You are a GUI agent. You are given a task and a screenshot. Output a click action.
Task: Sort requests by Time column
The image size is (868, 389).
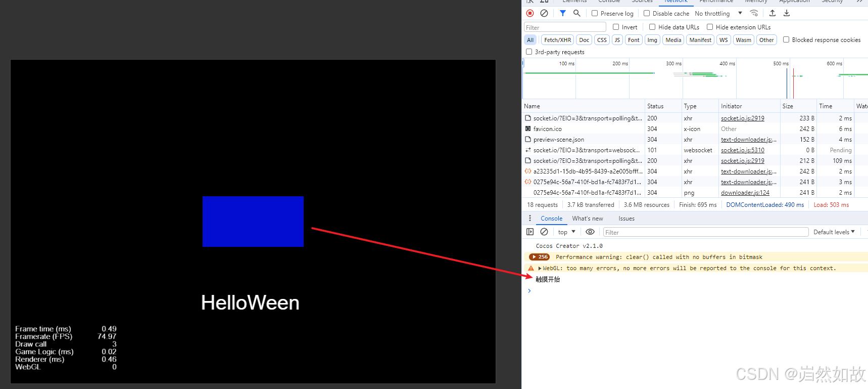(x=835, y=106)
